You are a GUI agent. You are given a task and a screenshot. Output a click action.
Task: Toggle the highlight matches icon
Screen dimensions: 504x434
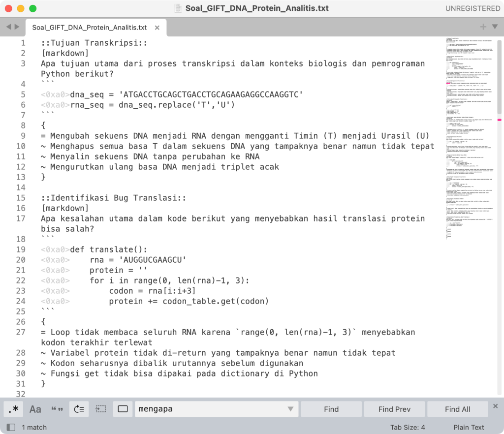pyautogui.click(x=123, y=409)
